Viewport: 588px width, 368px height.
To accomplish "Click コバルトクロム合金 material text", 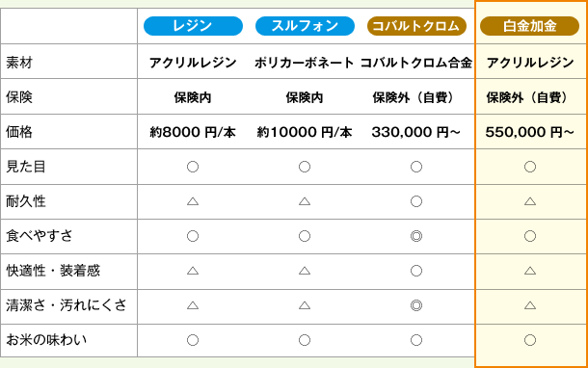I will pyautogui.click(x=416, y=63).
